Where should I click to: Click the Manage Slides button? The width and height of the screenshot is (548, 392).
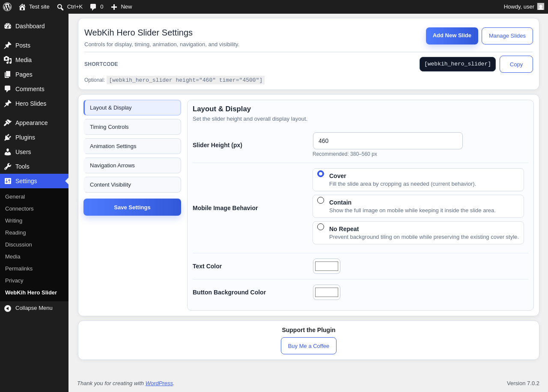[x=507, y=36]
